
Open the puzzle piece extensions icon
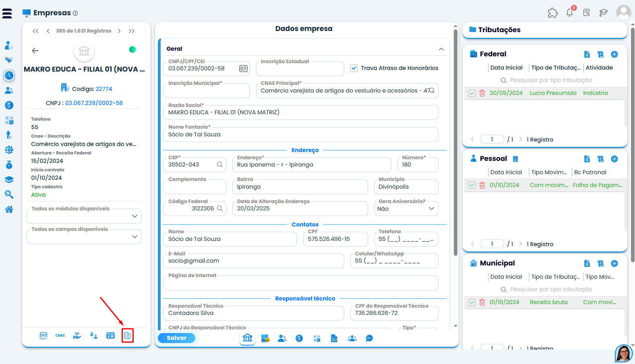click(x=553, y=13)
